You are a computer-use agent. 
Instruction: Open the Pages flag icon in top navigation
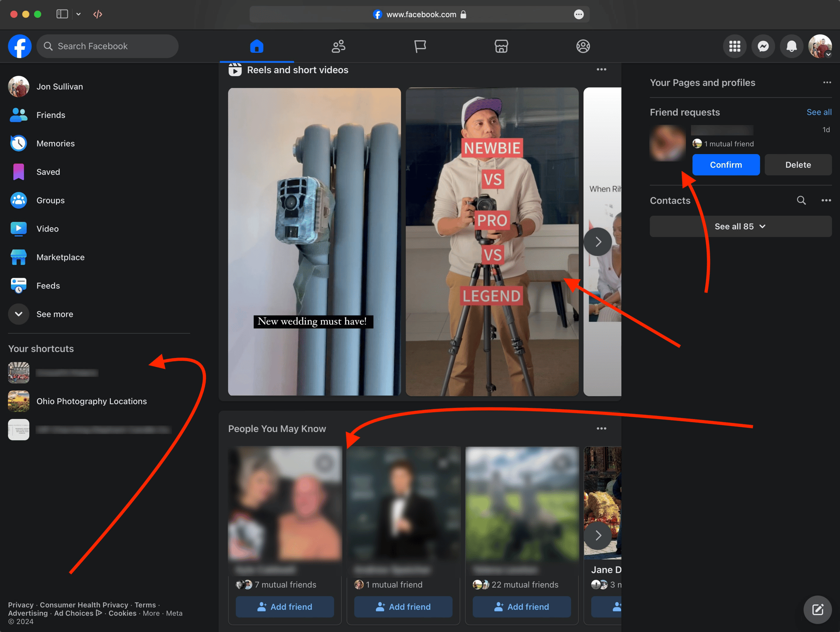pos(420,46)
